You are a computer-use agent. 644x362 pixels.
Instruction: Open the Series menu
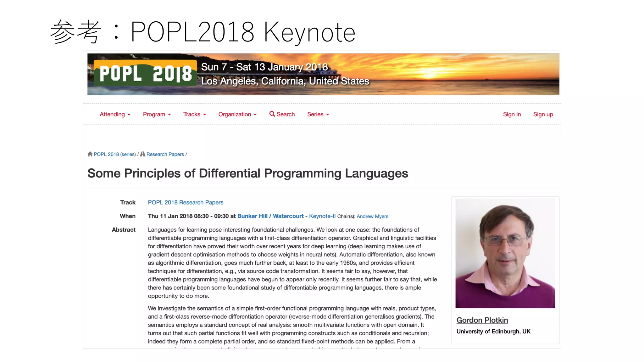(x=318, y=114)
